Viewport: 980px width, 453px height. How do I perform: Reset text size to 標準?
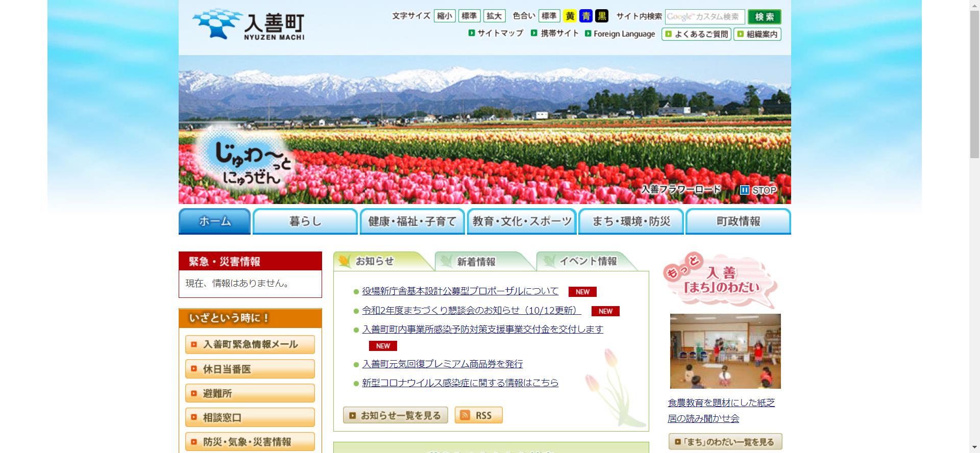coord(469,16)
